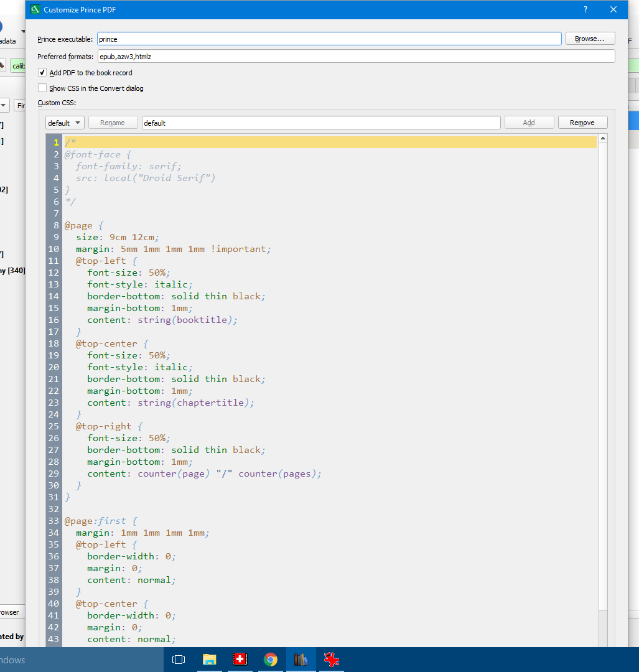Click the CSS preset name text field
This screenshot has width=639, height=672.
click(x=320, y=123)
